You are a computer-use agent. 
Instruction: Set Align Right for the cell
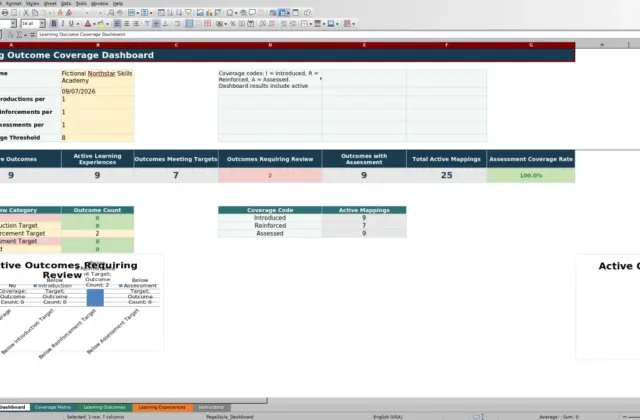(x=136, y=24)
